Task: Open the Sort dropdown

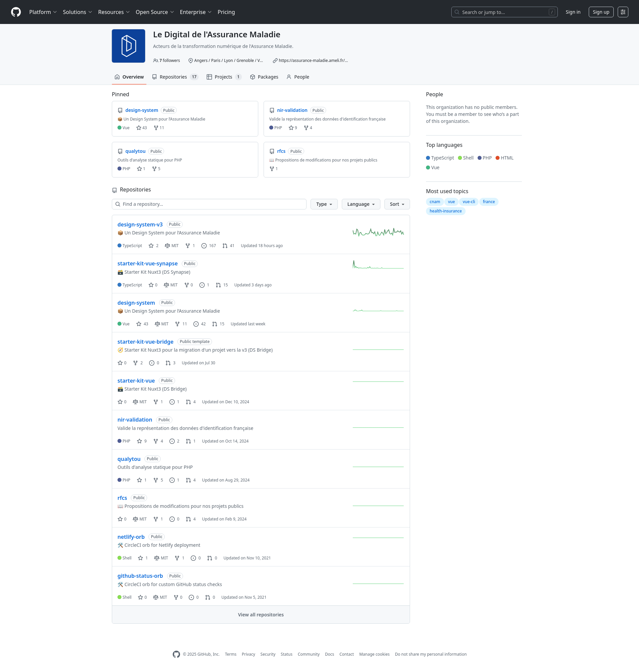Action: click(397, 204)
